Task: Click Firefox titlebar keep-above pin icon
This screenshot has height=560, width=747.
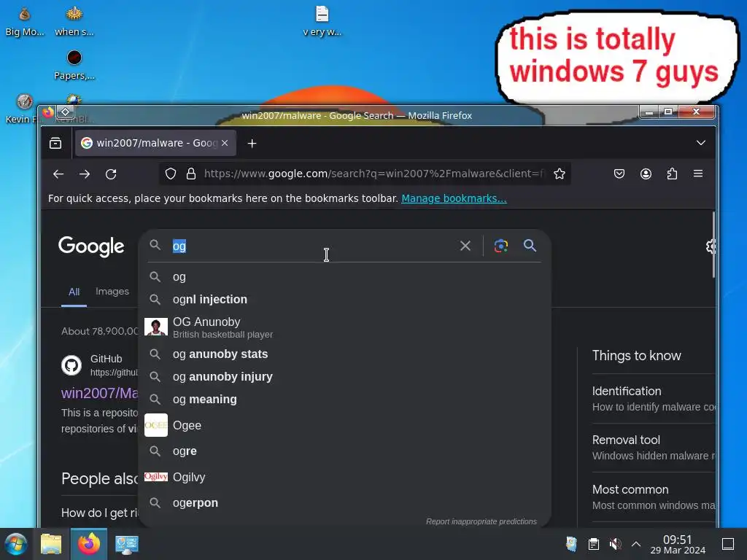Action: 65,112
